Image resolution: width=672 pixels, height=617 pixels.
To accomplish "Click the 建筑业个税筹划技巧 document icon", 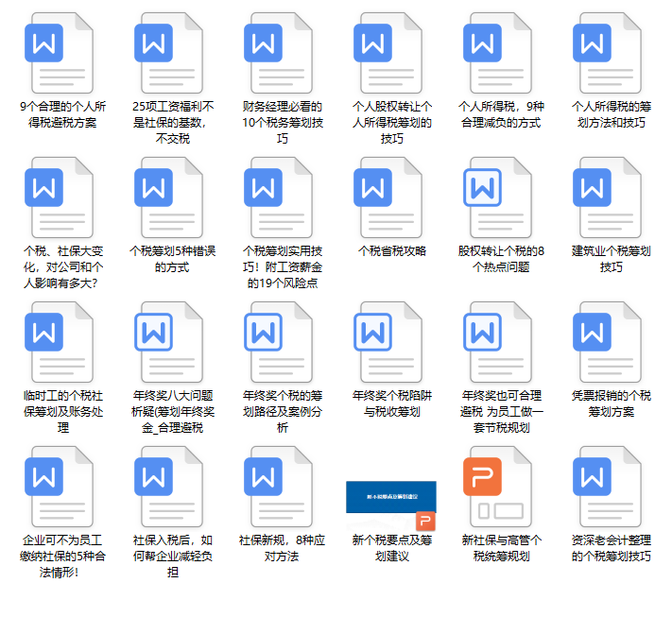I will (x=608, y=197).
